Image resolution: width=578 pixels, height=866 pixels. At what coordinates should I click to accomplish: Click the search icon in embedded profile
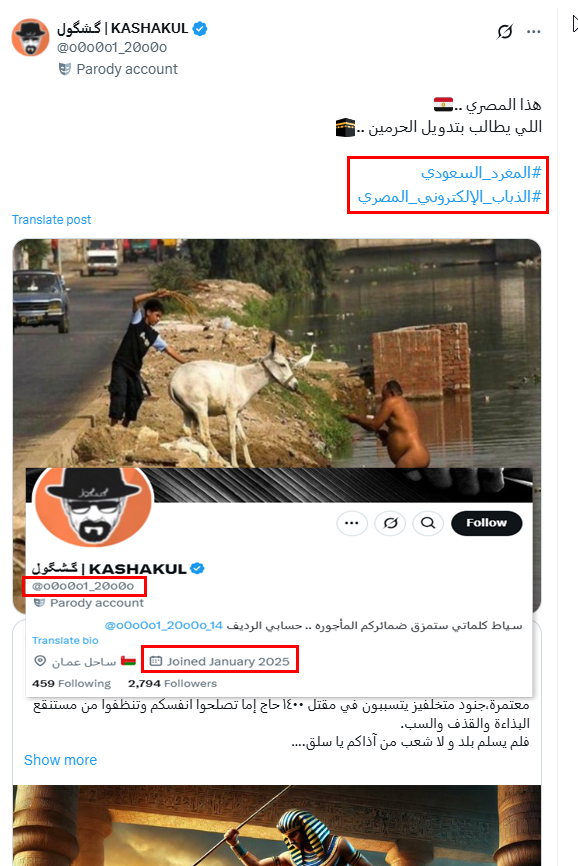click(428, 522)
